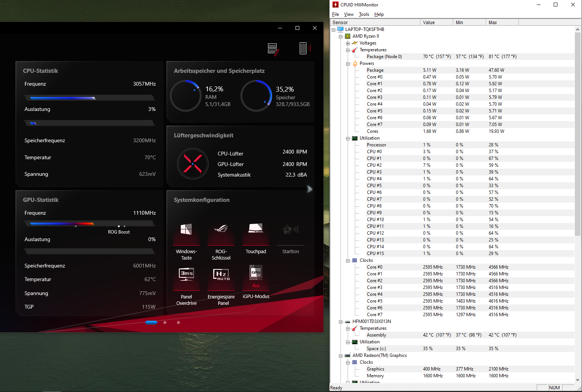Collapse the AMD Ryzen 9 Utilization node
Viewport: 582px width, 392px height.
(348, 138)
